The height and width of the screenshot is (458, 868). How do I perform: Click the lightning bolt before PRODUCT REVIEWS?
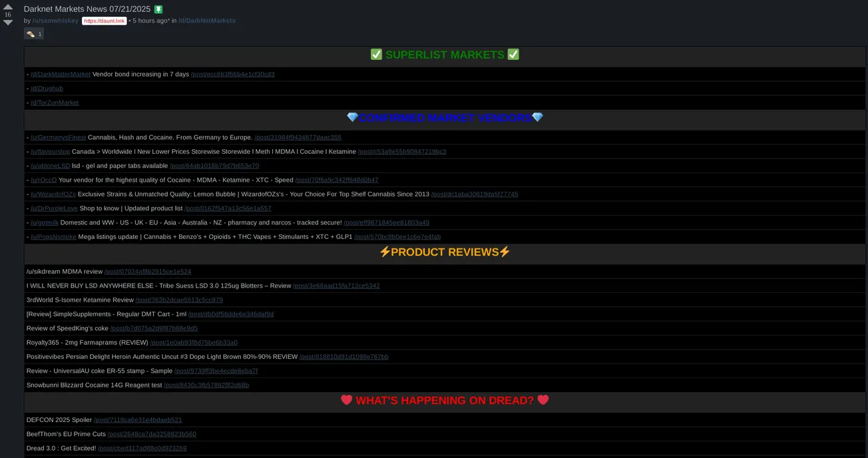[385, 252]
